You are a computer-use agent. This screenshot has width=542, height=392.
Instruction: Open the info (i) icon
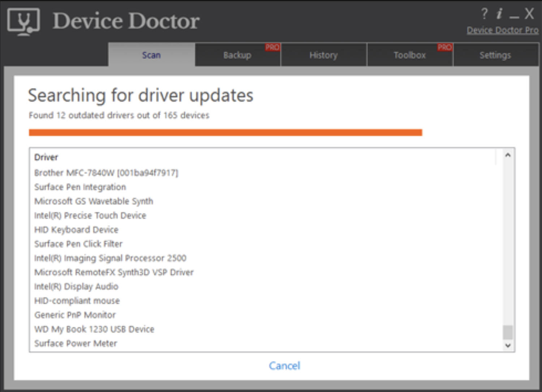pos(500,14)
